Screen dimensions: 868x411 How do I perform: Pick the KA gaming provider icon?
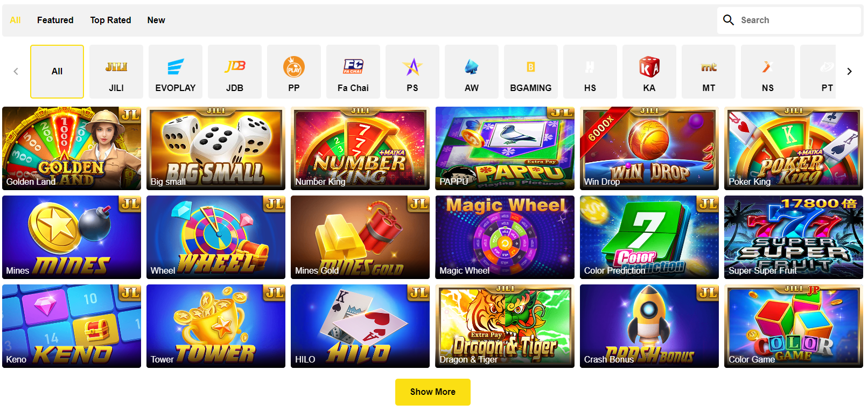tap(649, 67)
